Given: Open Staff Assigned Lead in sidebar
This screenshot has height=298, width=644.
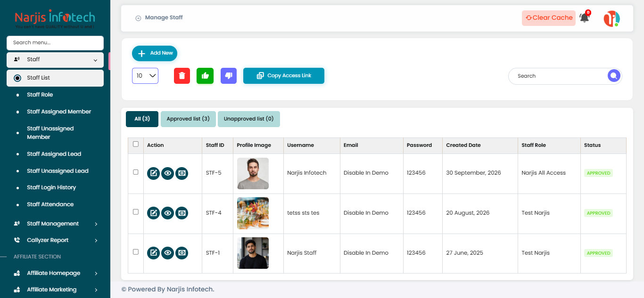Looking at the screenshot, I should click(54, 154).
